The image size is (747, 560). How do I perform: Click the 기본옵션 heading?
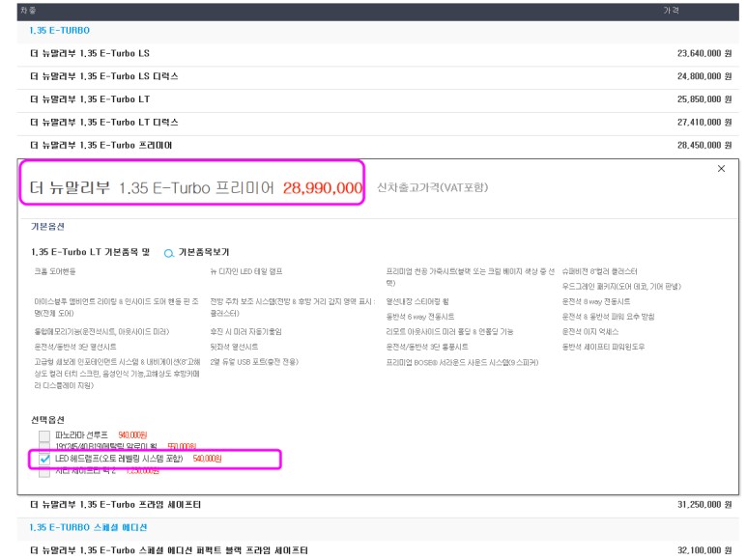[x=47, y=227]
